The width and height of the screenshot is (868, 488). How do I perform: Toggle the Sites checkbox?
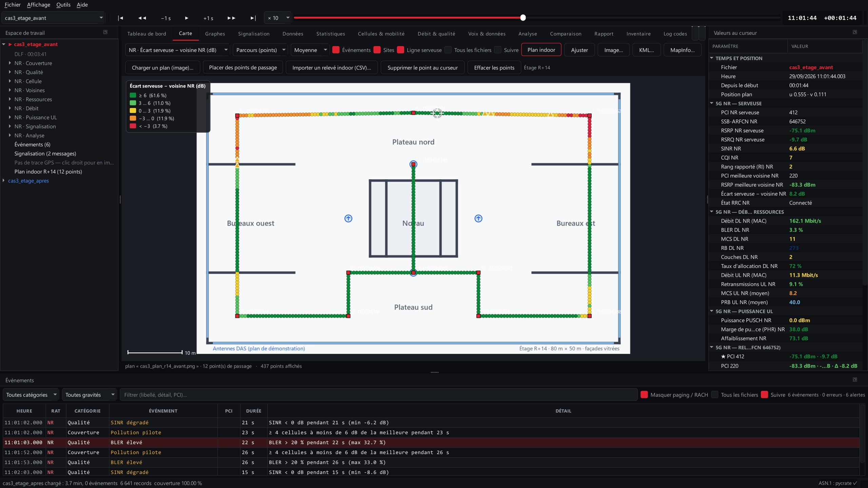[377, 50]
